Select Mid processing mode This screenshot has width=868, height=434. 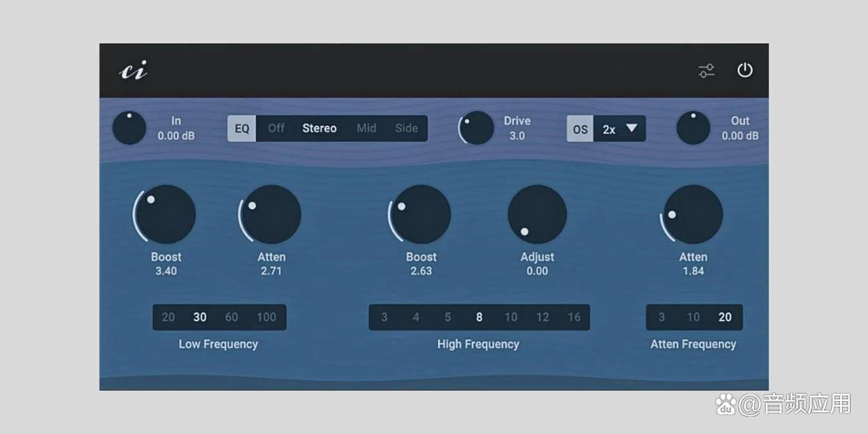pyautogui.click(x=366, y=129)
